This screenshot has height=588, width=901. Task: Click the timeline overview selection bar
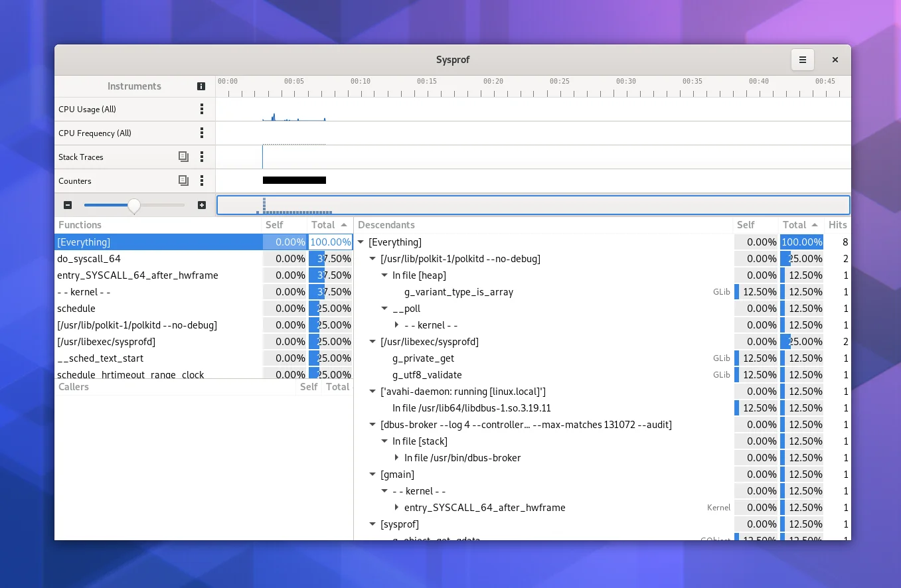[x=532, y=205]
